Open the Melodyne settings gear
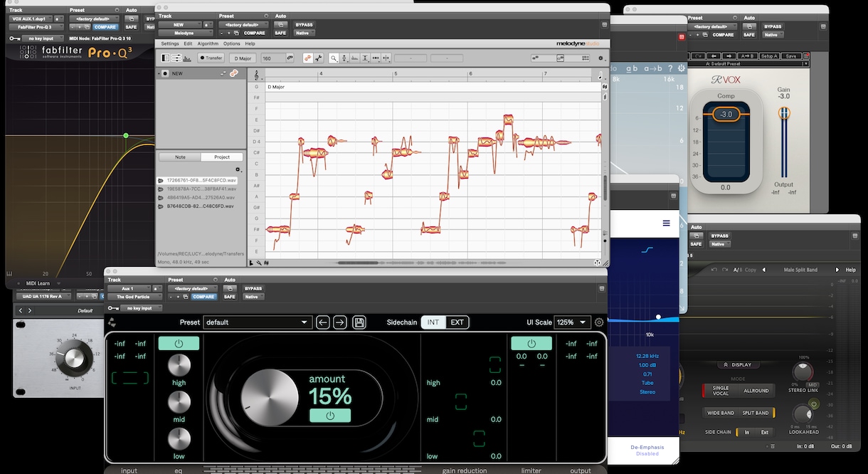 tap(601, 58)
